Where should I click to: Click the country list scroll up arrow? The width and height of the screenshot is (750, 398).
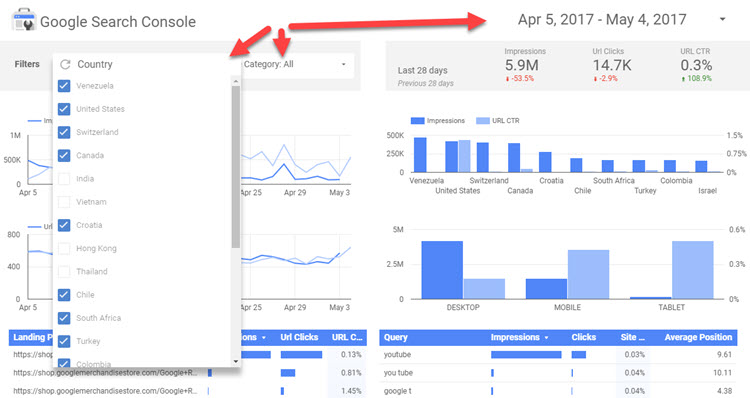tap(235, 82)
